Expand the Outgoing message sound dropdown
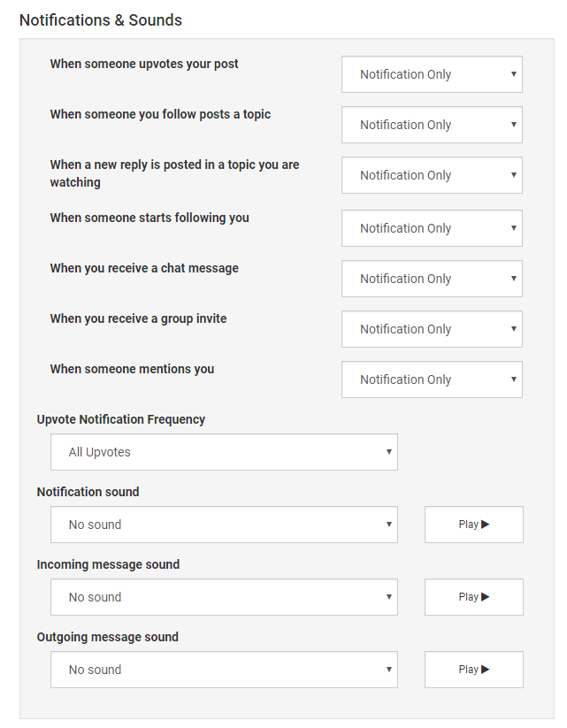The image size is (567, 728). coord(224,670)
